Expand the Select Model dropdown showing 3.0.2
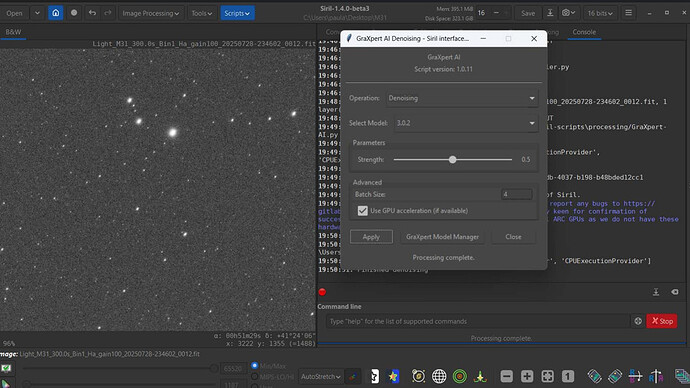Viewport: 690px width, 388px height. pos(466,123)
